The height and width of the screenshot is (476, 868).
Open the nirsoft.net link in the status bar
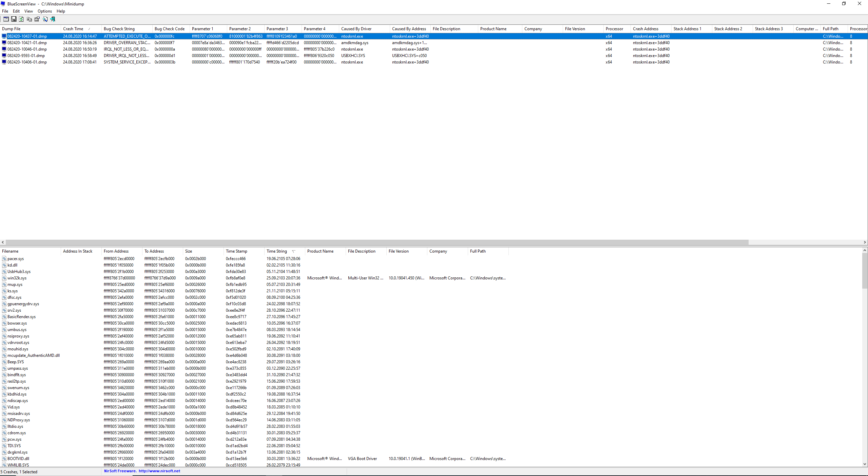(x=159, y=471)
